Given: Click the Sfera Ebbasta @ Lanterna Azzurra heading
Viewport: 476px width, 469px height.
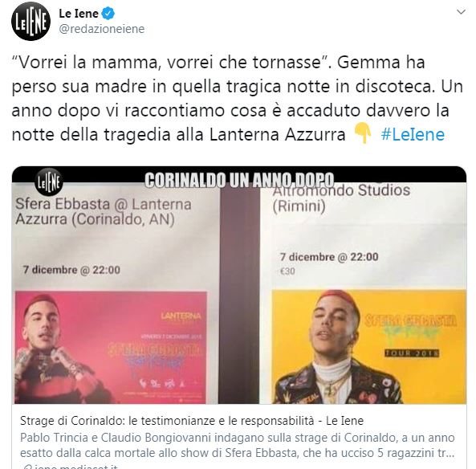Looking at the screenshot, I should point(104,211).
